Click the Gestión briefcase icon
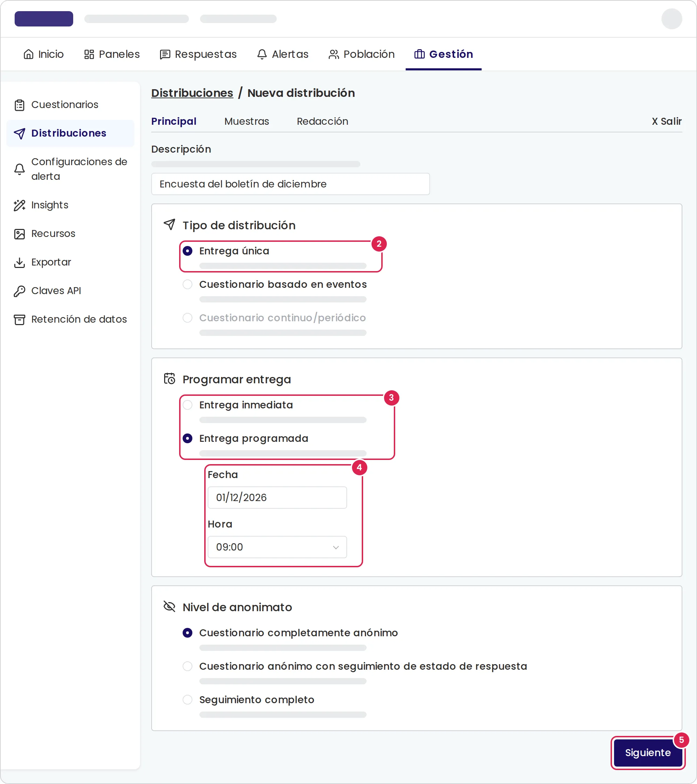 click(419, 54)
